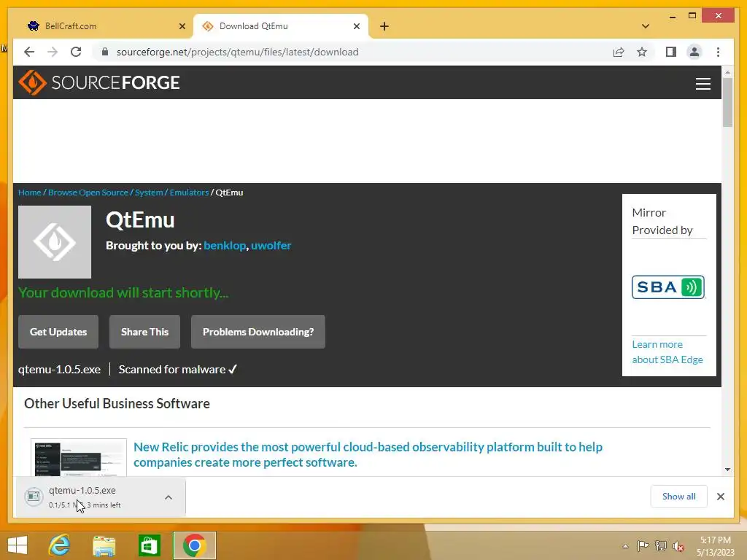This screenshot has height=560, width=747.
Task: Click 'Your download will start shortly...' text
Action: click(x=123, y=292)
